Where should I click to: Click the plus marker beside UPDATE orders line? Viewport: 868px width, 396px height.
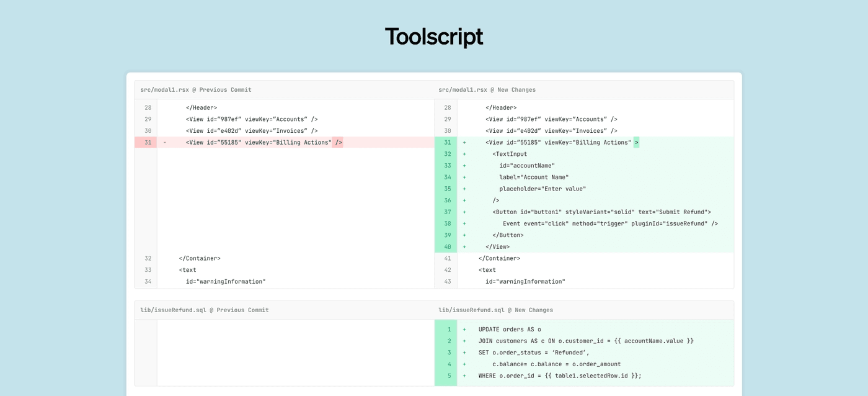click(x=464, y=330)
